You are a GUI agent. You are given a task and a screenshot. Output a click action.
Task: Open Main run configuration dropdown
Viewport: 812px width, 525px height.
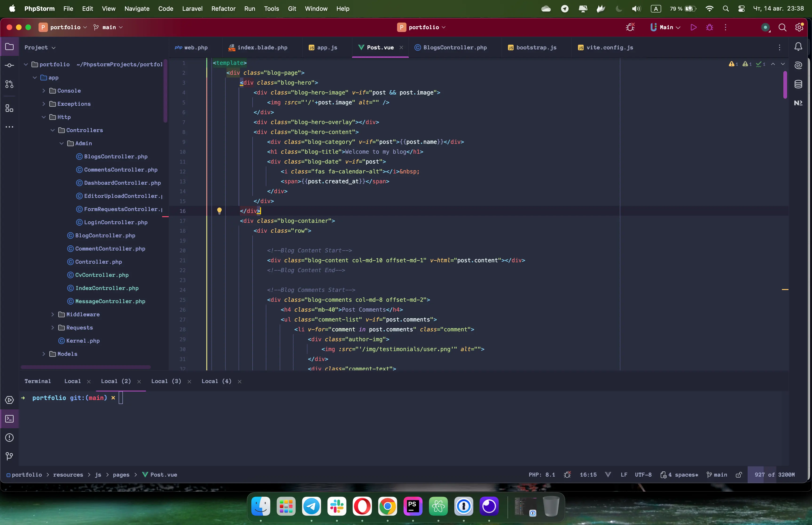(665, 27)
